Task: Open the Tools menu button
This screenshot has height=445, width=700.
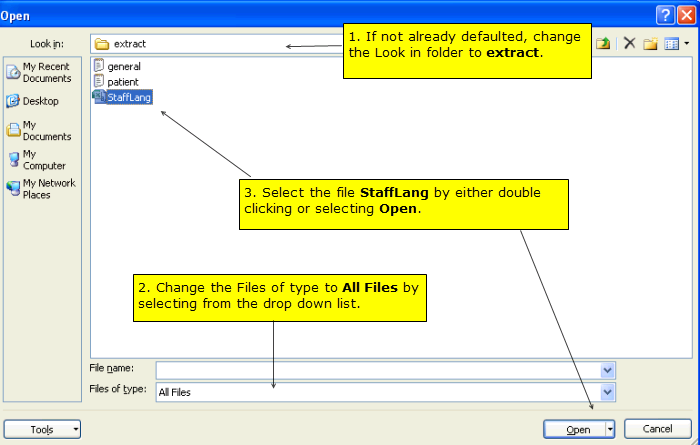Action: coord(42,429)
